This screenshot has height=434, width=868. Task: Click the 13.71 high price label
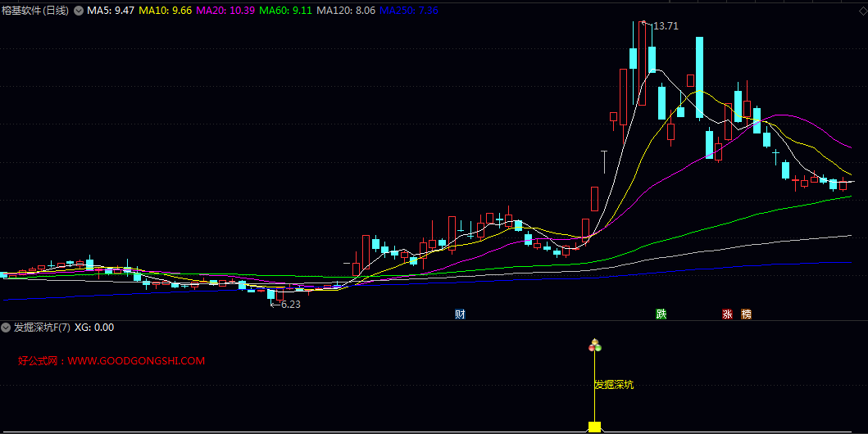click(x=666, y=26)
